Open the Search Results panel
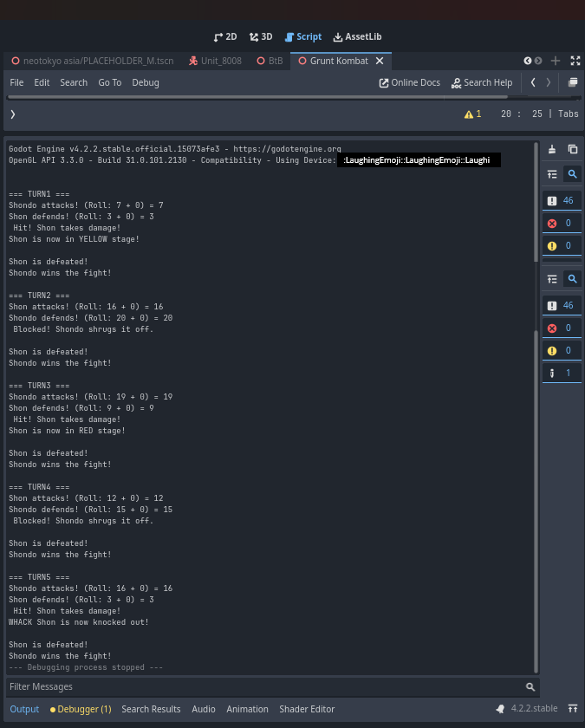The image size is (585, 728). click(x=151, y=709)
